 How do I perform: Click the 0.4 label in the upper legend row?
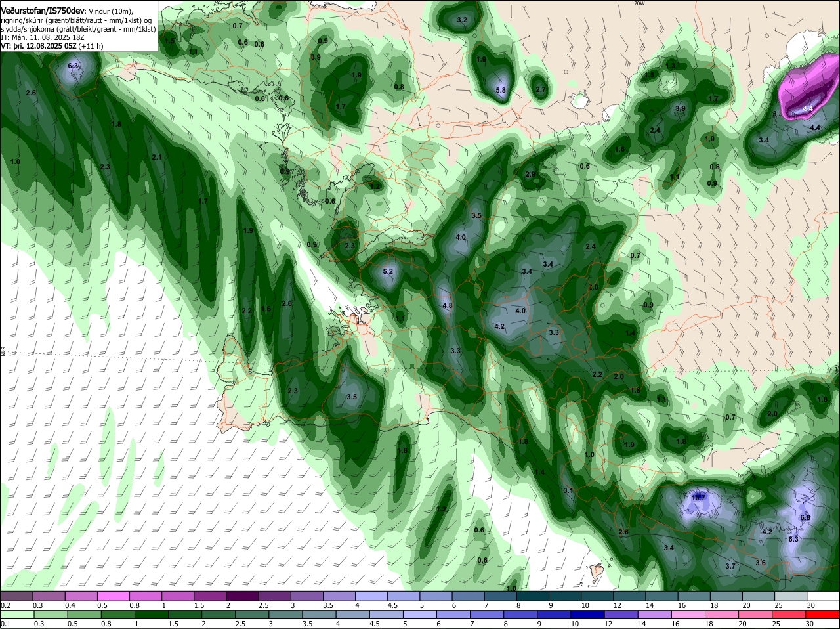click(x=70, y=605)
